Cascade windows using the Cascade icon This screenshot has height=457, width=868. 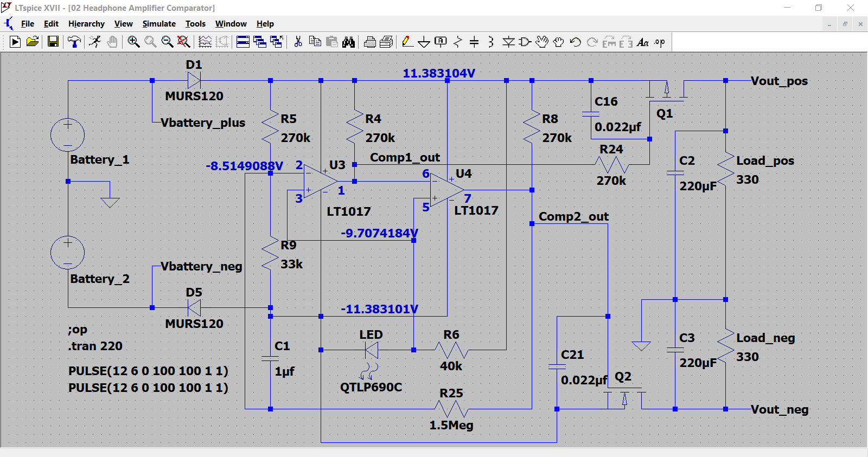click(260, 42)
